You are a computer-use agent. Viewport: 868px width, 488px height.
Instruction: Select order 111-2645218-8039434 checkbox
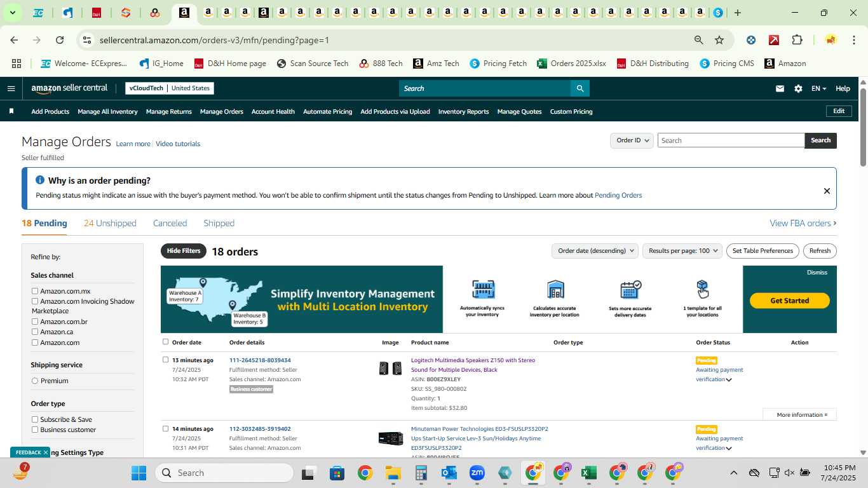point(165,360)
